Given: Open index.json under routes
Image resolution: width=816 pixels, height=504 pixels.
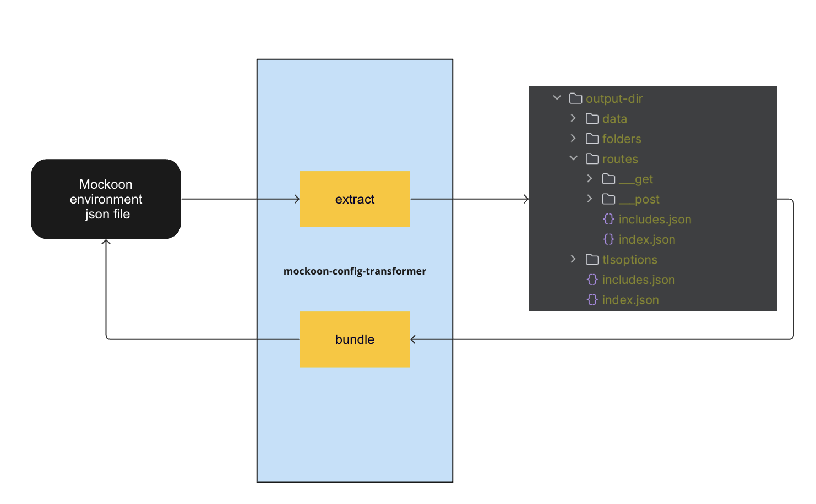Looking at the screenshot, I should tap(647, 240).
